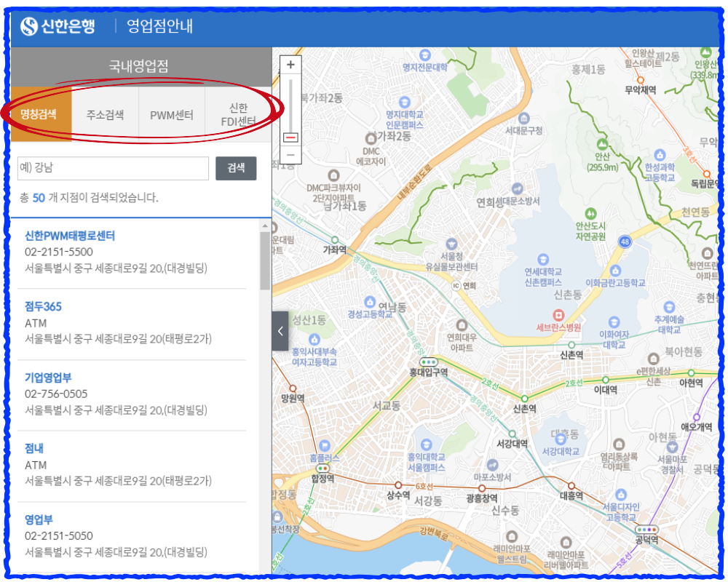Click the 50 results count text
The image size is (728, 582).
coord(39,198)
